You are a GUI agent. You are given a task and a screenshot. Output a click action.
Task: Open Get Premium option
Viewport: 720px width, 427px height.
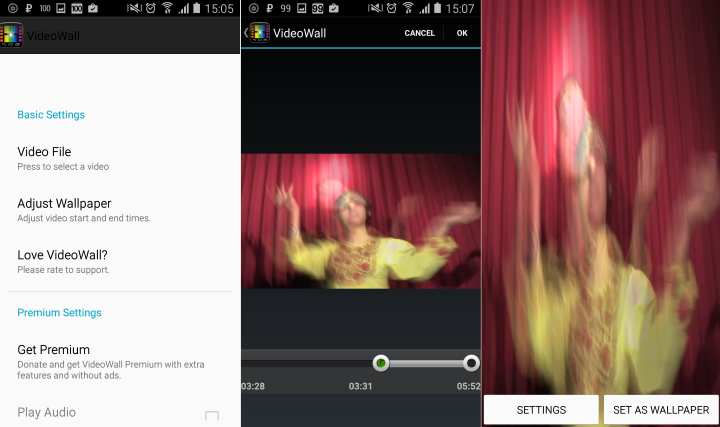[x=120, y=362]
